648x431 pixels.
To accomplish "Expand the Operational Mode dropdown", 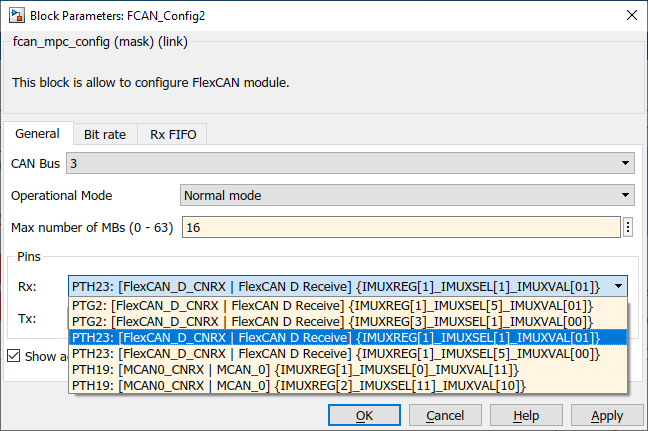I will click(407, 195).
